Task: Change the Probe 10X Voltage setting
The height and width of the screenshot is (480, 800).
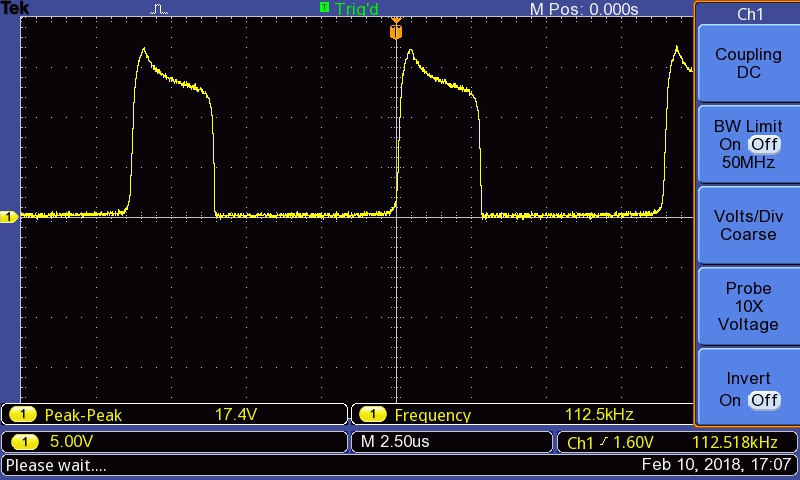Action: click(x=748, y=306)
